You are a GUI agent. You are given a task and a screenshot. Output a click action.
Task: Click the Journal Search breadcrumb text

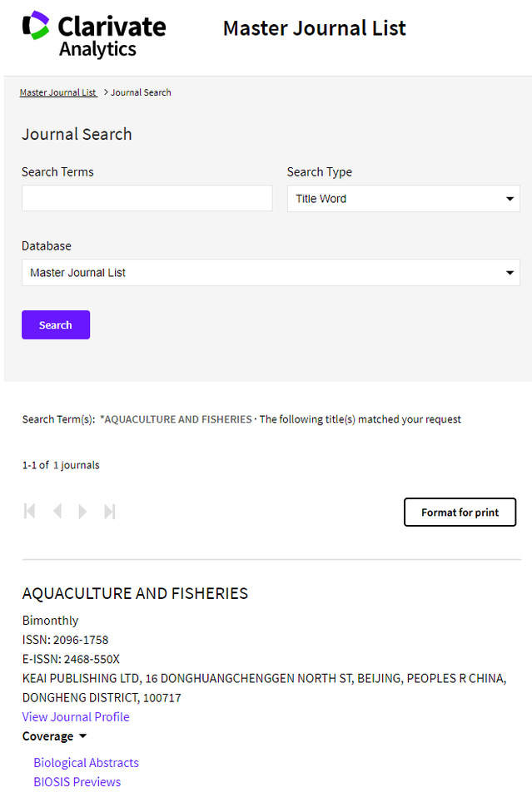point(141,92)
